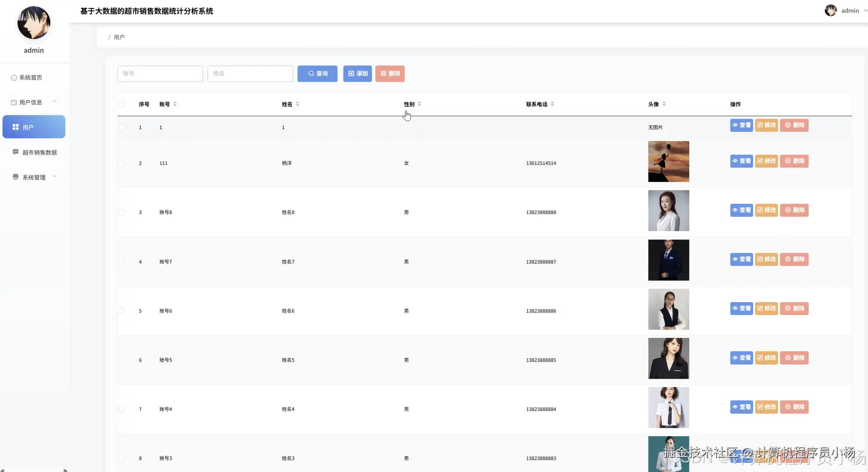
Task: Mark the checkbox for 账号4 row
Action: [x=121, y=409]
